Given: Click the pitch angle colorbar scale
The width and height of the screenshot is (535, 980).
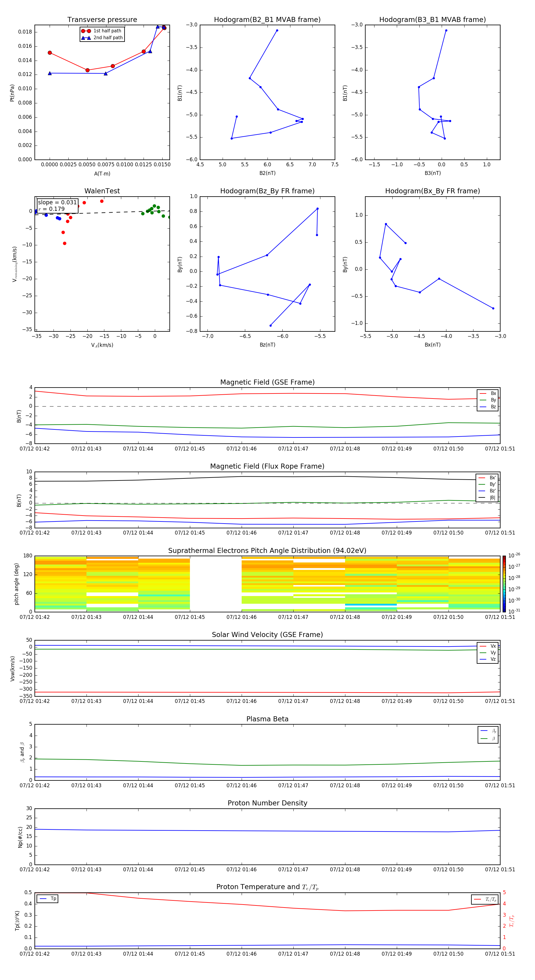Looking at the screenshot, I should (x=504, y=584).
